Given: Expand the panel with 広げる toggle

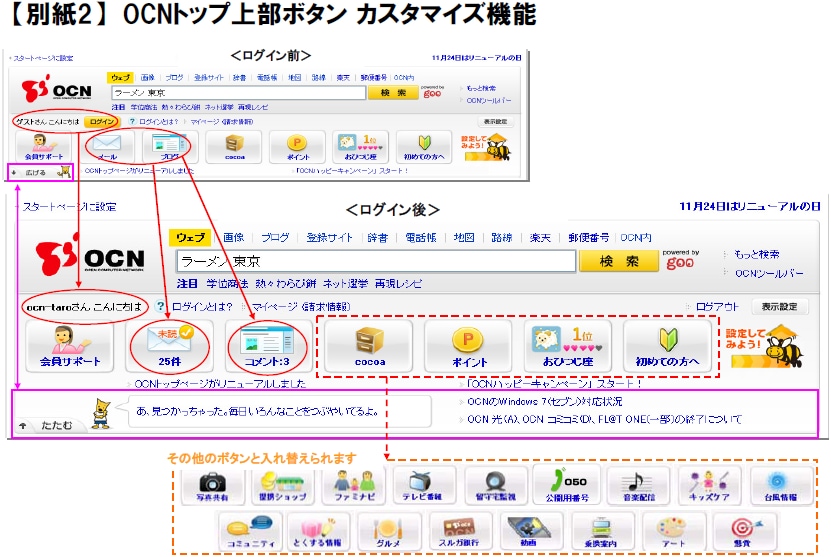Looking at the screenshot, I should pyautogui.click(x=37, y=172).
